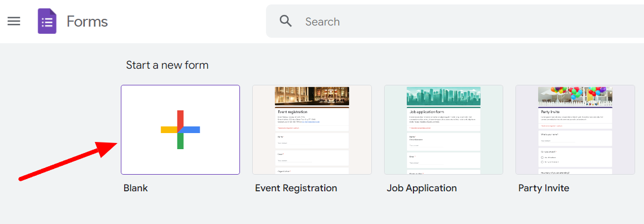Create a new Blank form thumbnail
Viewport: 644px width, 224px height.
pos(180,130)
